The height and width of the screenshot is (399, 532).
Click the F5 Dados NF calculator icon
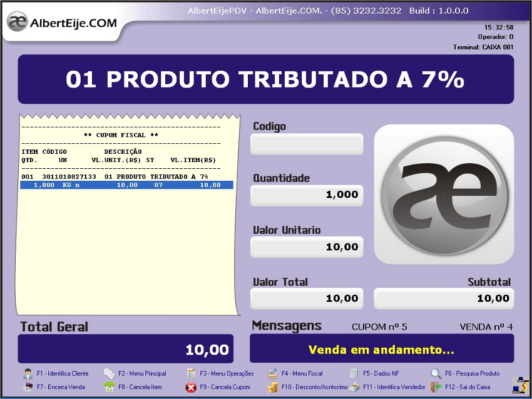354,373
